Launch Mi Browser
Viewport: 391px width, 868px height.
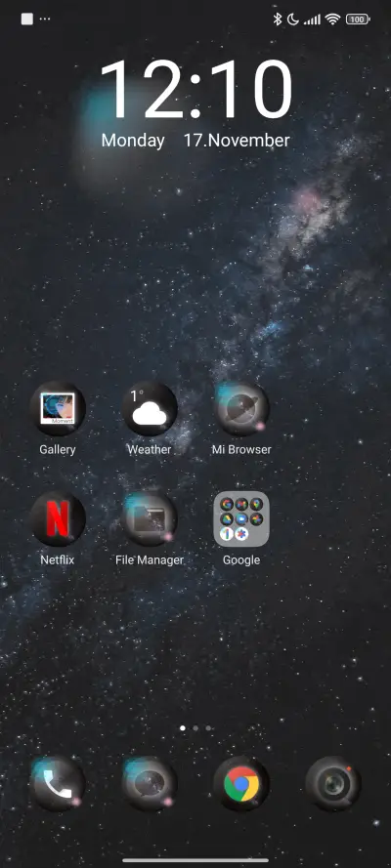coord(241,408)
